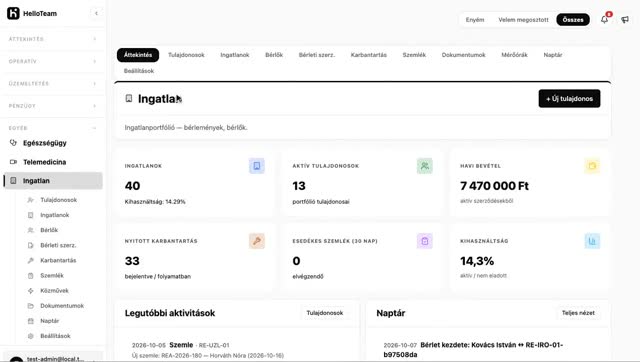Open the Bérlők tab
The width and height of the screenshot is (640, 362).
pyautogui.click(x=274, y=55)
